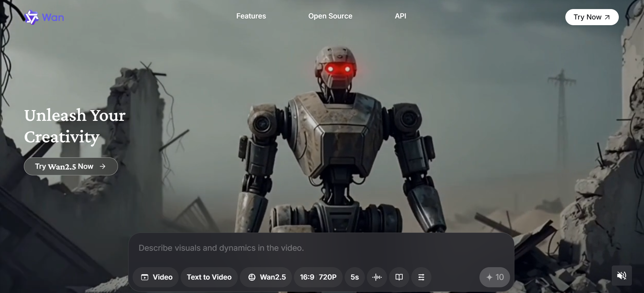Open the Text to Video mode selector
This screenshot has height=293, width=644.
tap(209, 277)
